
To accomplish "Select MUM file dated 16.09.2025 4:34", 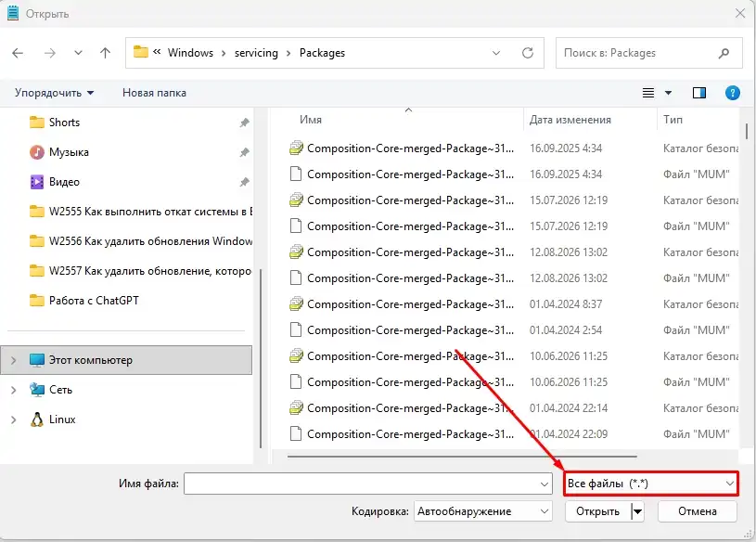I will click(514, 174).
